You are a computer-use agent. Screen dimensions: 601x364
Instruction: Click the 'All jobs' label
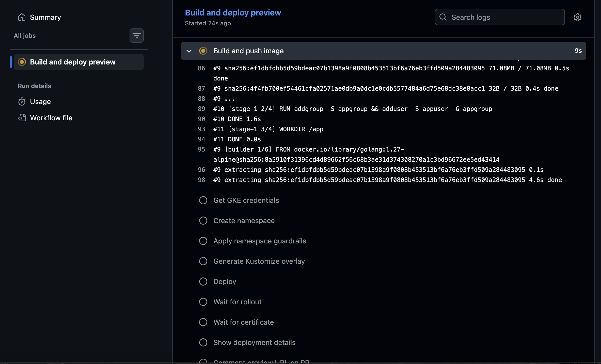coord(25,36)
